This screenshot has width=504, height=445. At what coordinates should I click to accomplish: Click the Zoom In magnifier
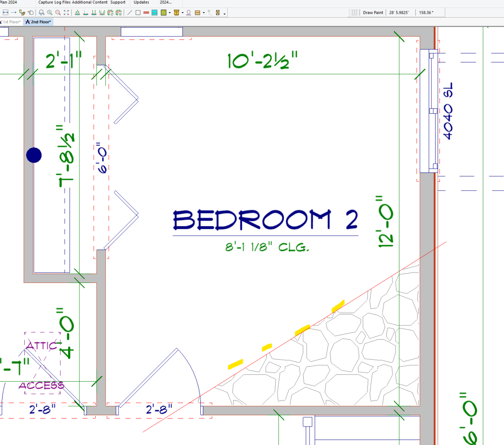(x=50, y=13)
